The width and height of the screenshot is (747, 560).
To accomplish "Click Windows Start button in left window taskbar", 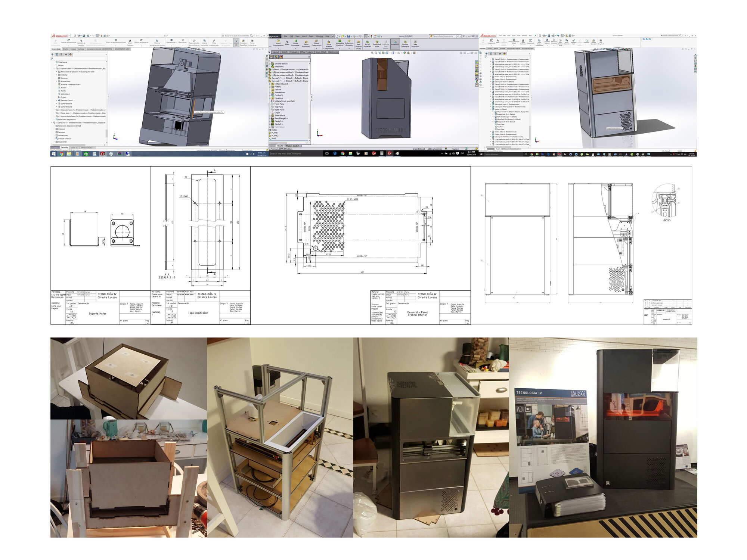I will click(53, 154).
